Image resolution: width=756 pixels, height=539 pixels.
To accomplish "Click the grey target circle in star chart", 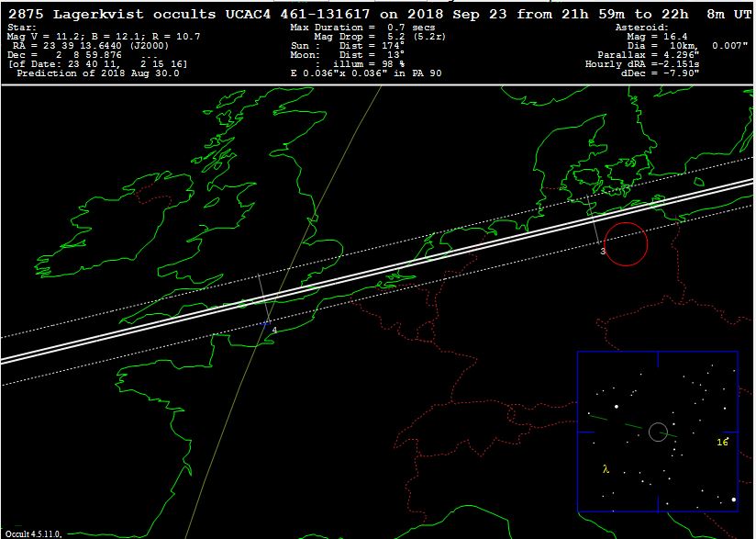I will [x=658, y=432].
